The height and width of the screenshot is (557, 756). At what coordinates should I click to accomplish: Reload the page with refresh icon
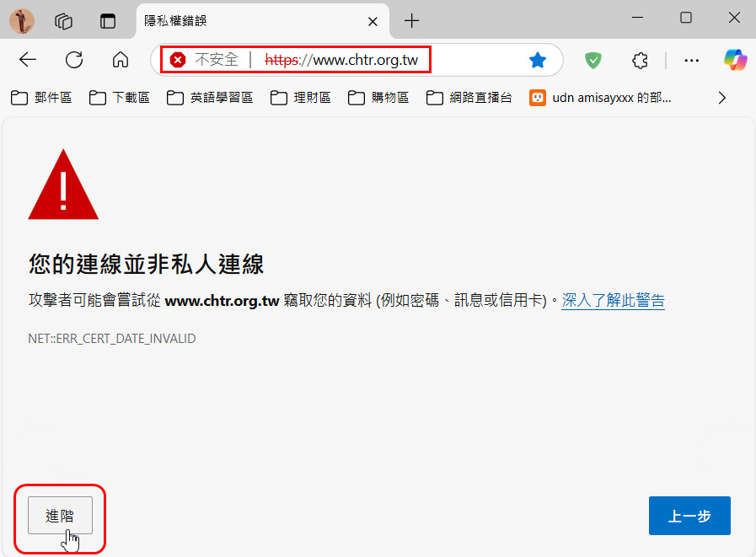pyautogui.click(x=74, y=60)
